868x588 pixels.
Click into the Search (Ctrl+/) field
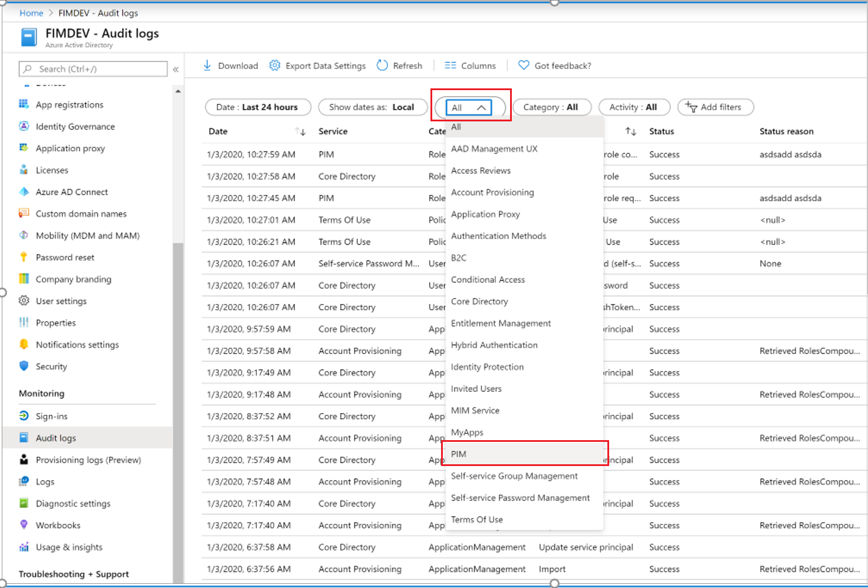[93, 69]
